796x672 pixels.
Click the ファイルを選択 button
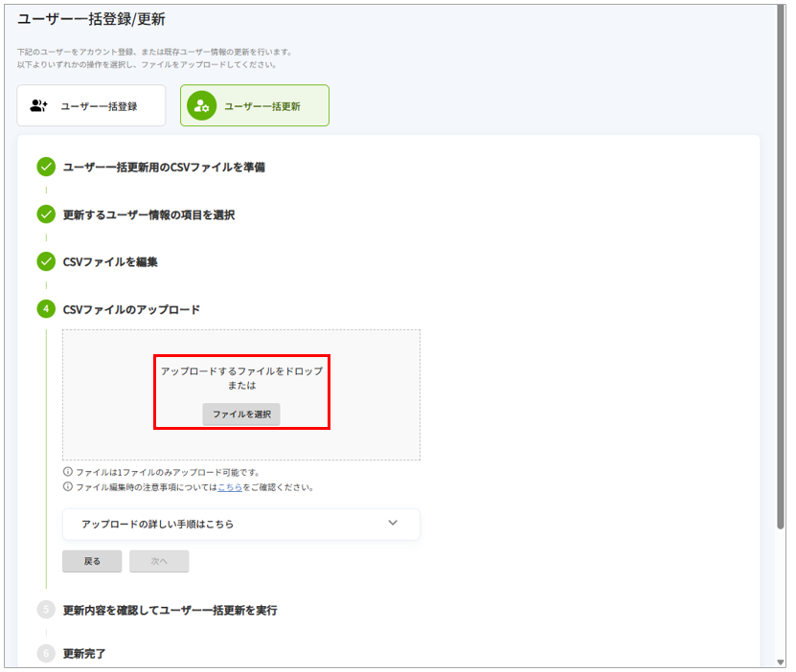(x=241, y=414)
